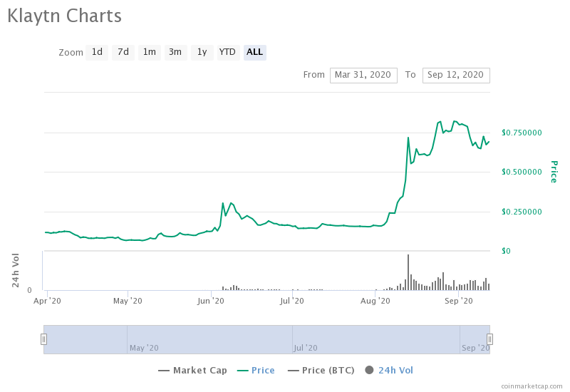Viewport: 570px width, 392px height.
Task: Select the 1m zoom range
Action: pyautogui.click(x=150, y=52)
